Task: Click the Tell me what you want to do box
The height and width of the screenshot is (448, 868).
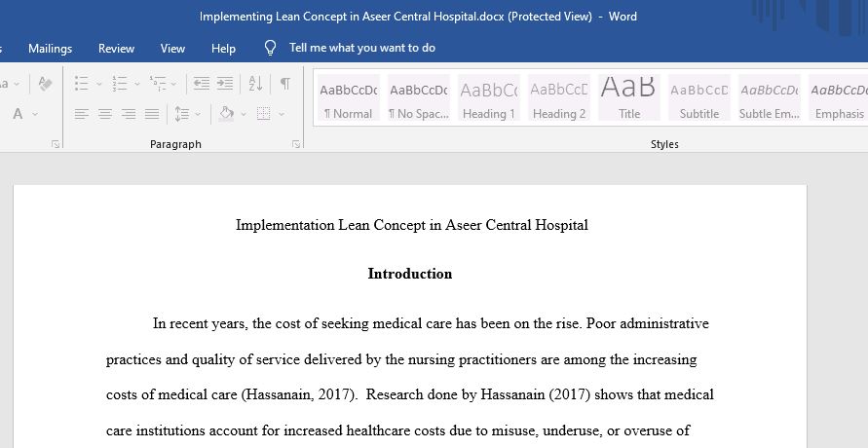Action: point(362,48)
